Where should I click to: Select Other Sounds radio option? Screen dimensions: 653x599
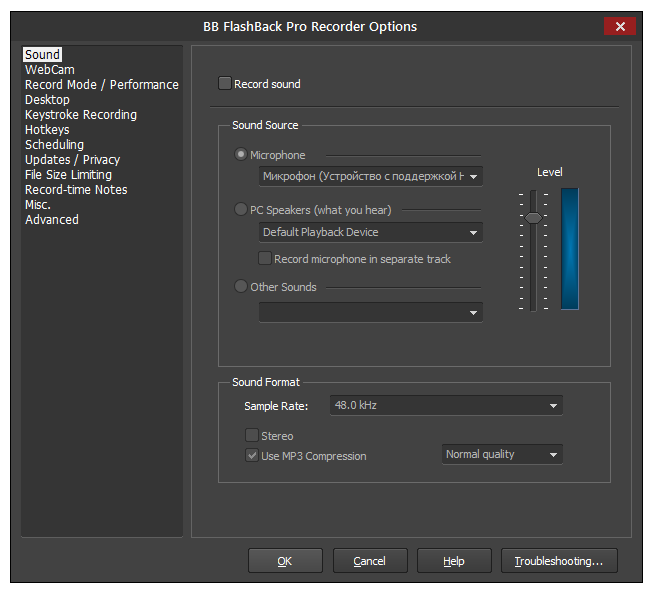coord(240,287)
